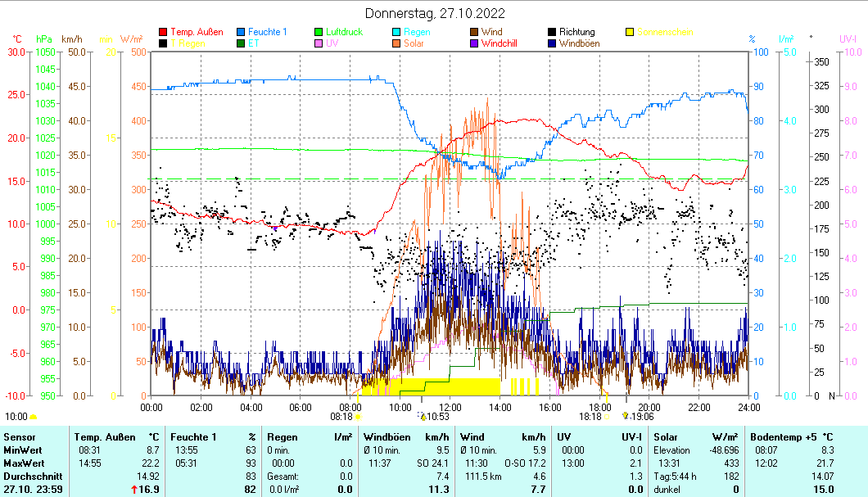Screen dimensions: 868x497
Task: Click the moon marker at 19:06
Action: click(x=625, y=415)
